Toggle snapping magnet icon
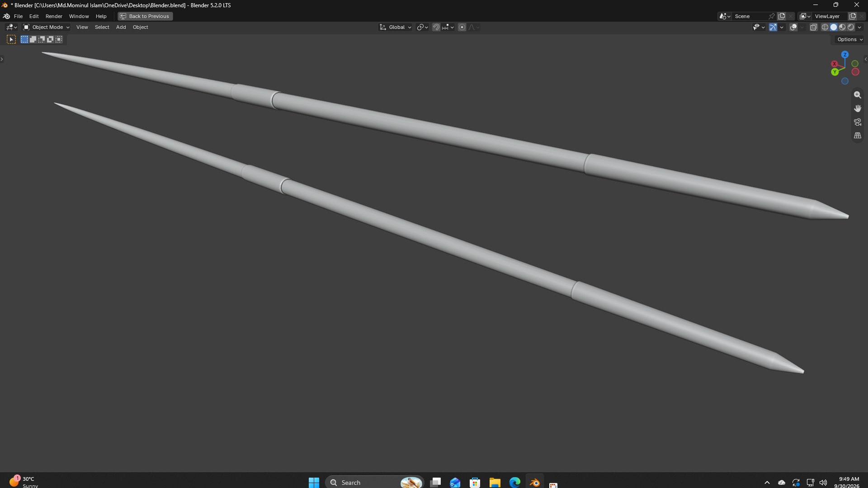The width and height of the screenshot is (868, 488). [x=436, y=28]
